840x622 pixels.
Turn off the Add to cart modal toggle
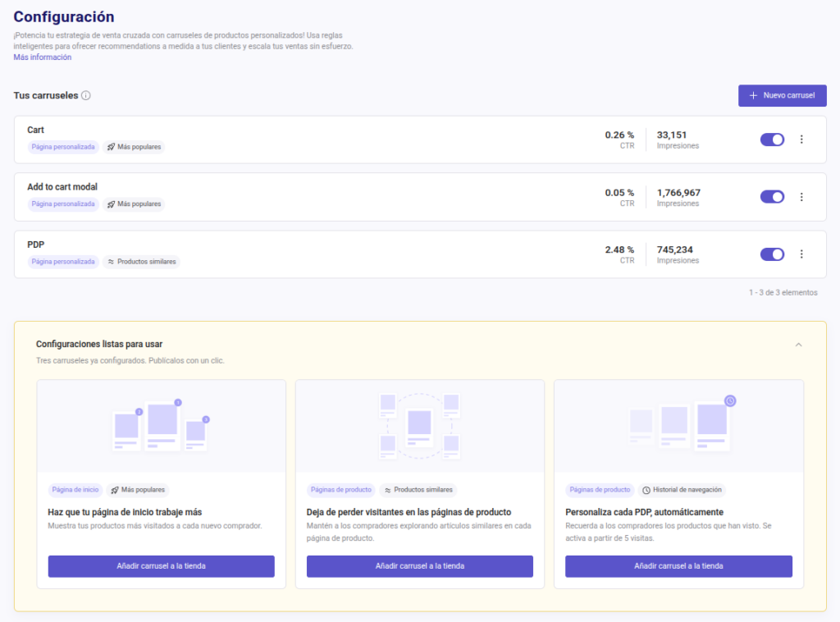772,197
